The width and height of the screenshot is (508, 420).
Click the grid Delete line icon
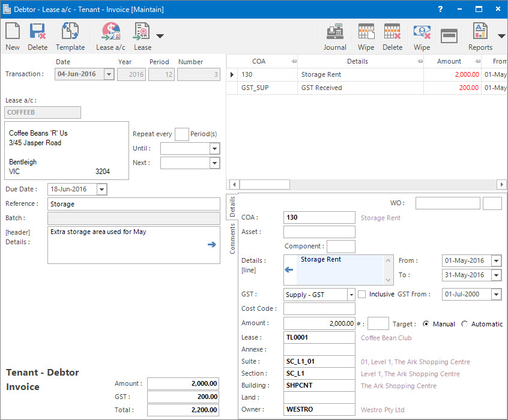[x=392, y=36]
